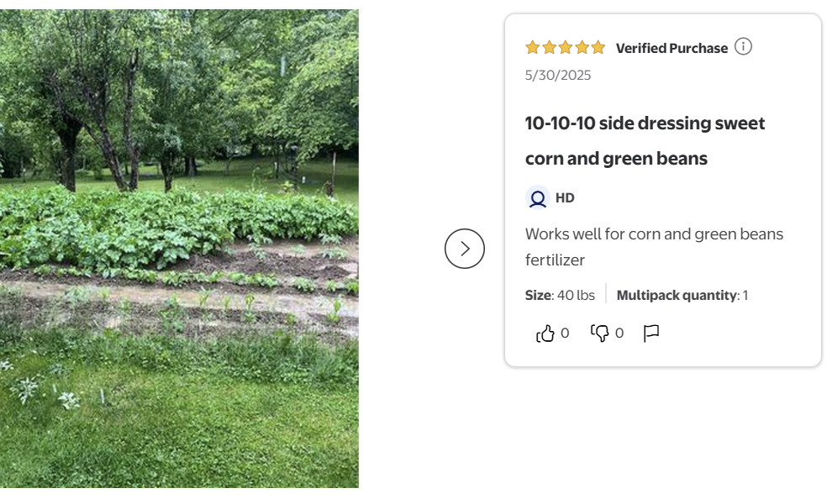
Task: Click the reviewer avatar icon beside HD
Action: point(537,198)
